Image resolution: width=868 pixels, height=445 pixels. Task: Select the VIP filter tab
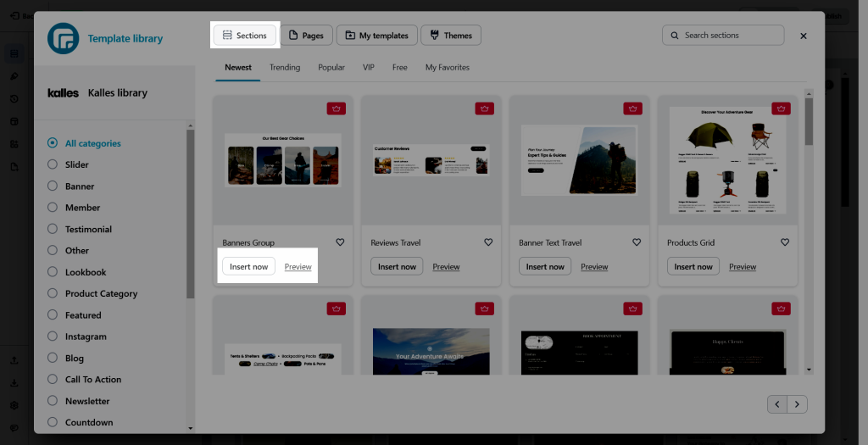pos(369,68)
